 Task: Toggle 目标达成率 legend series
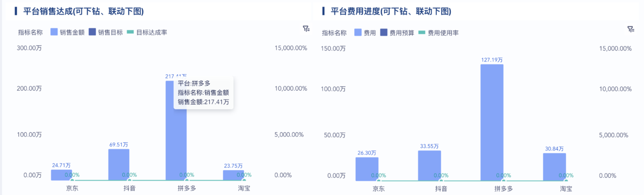147,32
